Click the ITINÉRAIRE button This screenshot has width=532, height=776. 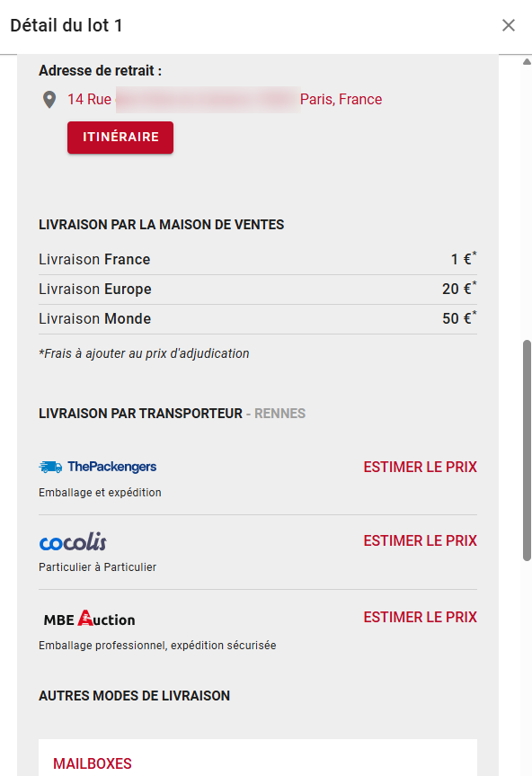tap(120, 137)
